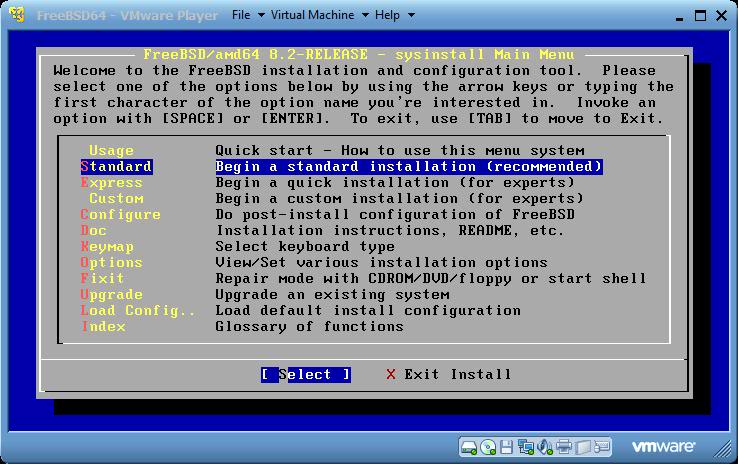Open the File menu

click(241, 15)
